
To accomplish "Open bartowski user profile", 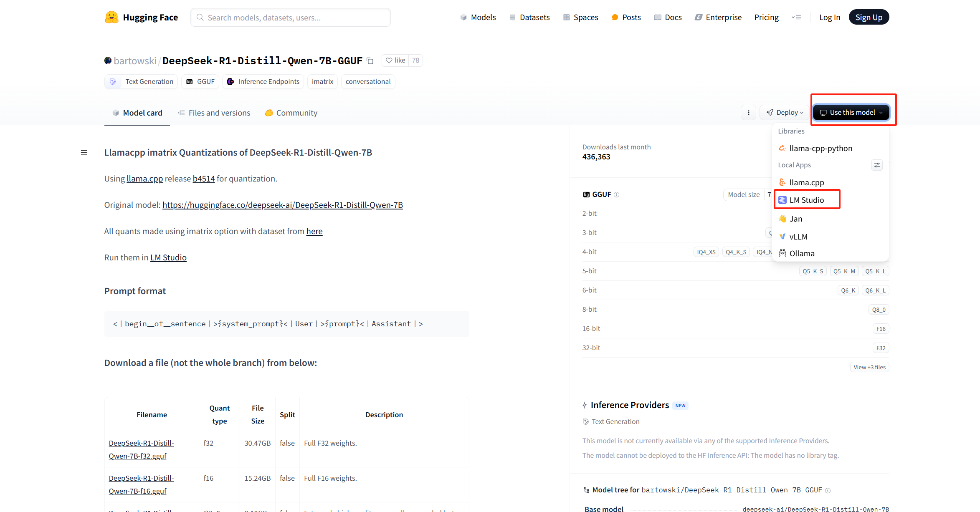I will click(135, 61).
